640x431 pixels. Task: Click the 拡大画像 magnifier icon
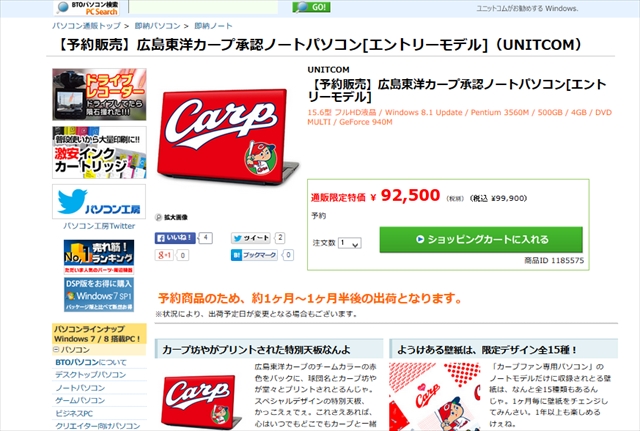[159, 217]
